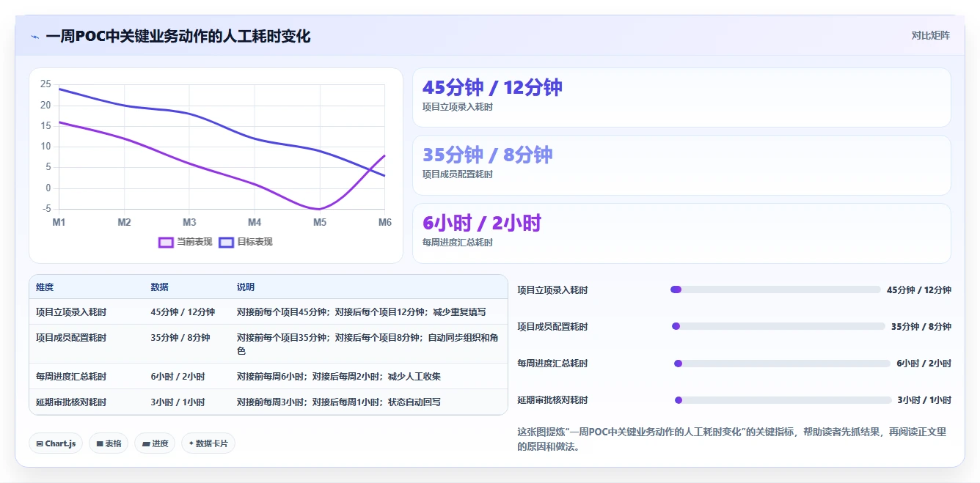Click the icon in the 进度 chip
The height and width of the screenshot is (483, 980).
click(x=145, y=443)
